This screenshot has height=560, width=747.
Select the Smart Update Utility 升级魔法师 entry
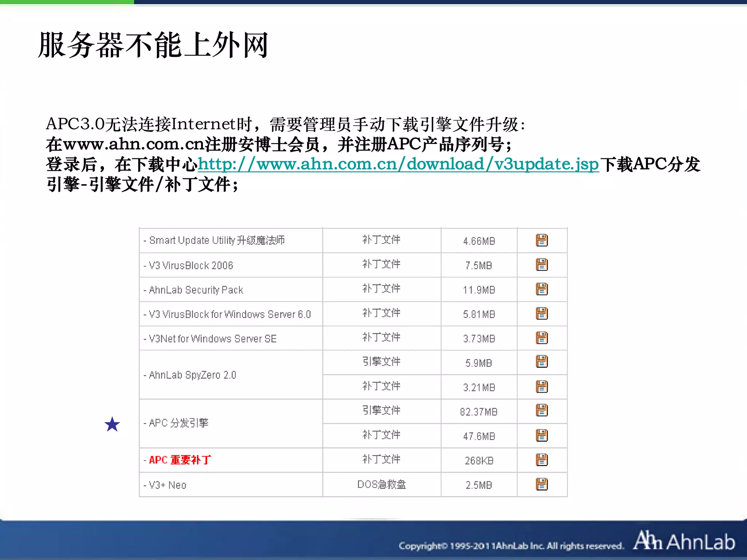(217, 240)
